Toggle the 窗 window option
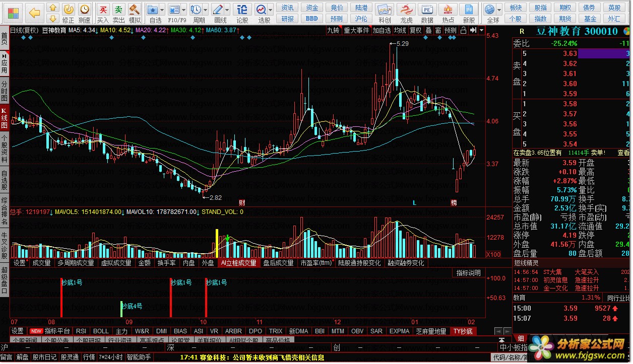This screenshot has width=633, height=364. tap(438, 30)
